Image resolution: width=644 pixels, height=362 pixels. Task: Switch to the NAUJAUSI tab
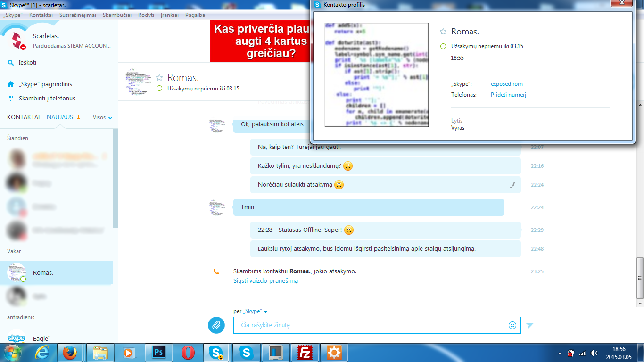coord(61,117)
